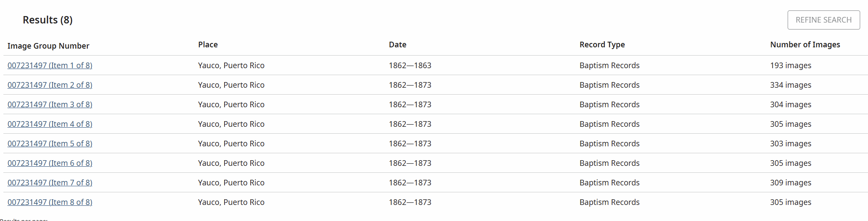Open Item 4 of 8 image group link

pos(50,124)
